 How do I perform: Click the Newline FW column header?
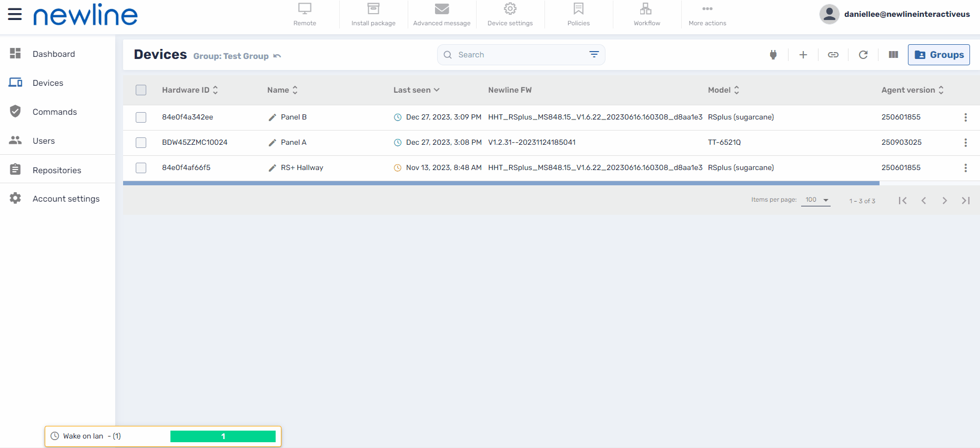(x=510, y=90)
